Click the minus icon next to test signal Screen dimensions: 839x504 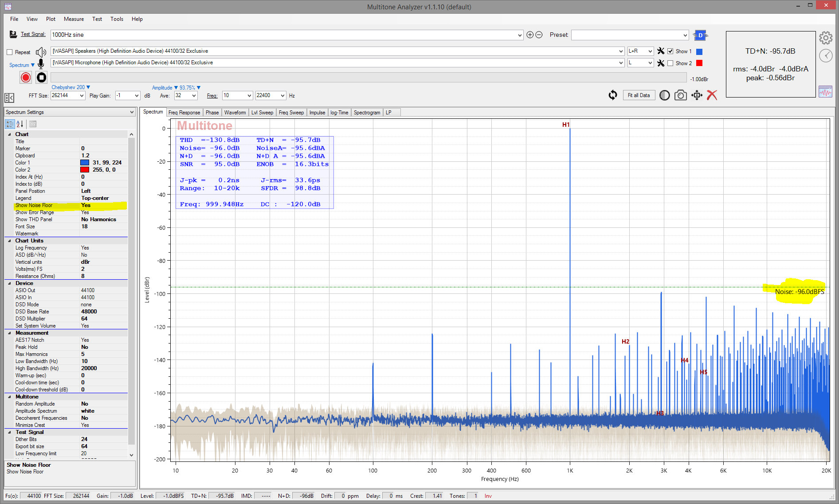click(539, 35)
